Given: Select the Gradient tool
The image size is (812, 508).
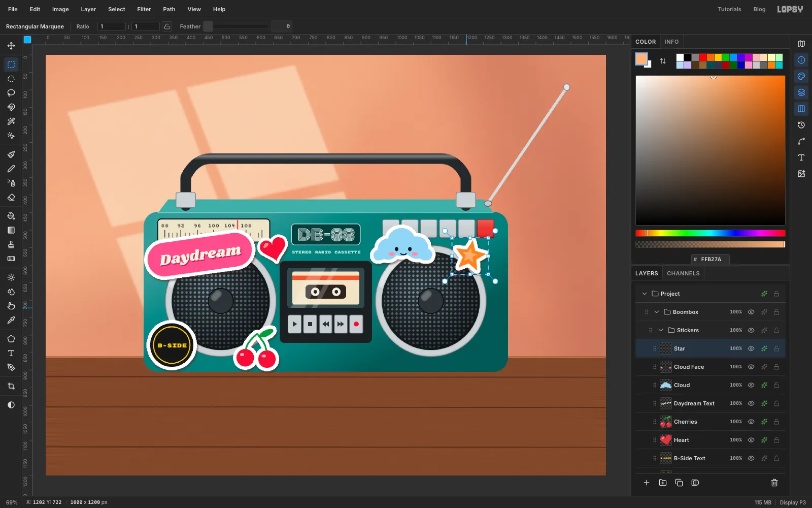Looking at the screenshot, I should (x=11, y=230).
